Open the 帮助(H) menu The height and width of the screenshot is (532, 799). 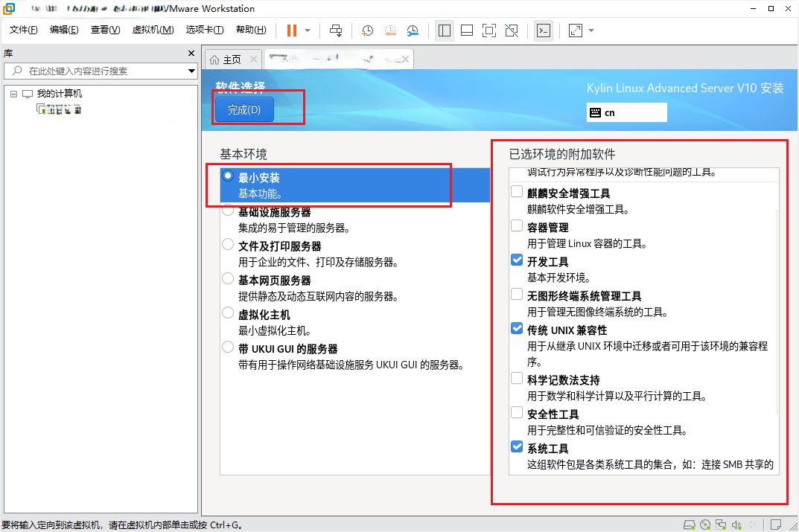pyautogui.click(x=251, y=30)
